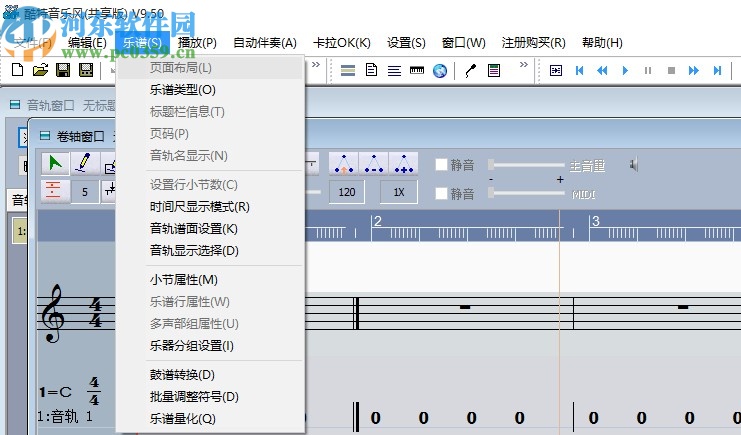Click the 音轨窗口 window title icon

[x=15, y=104]
